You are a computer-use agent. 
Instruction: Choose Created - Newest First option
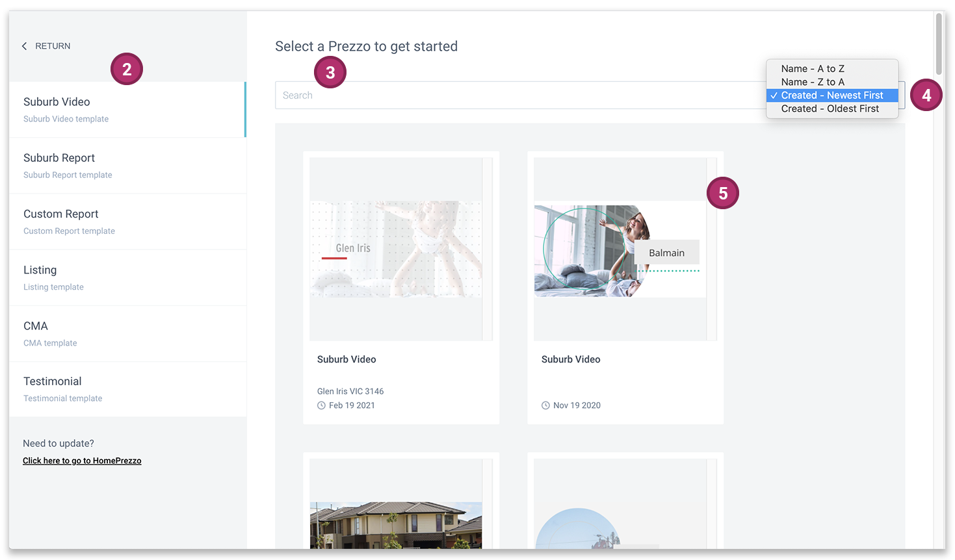832,95
